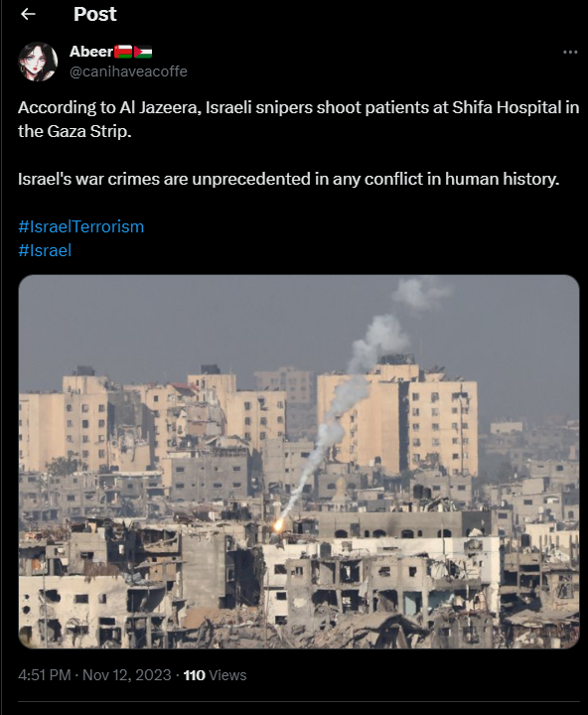Image resolution: width=588 pixels, height=715 pixels.
Task: View the 110 views count
Action: tap(215, 675)
